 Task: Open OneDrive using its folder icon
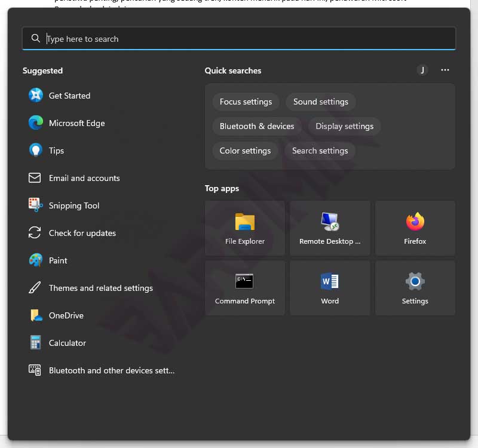click(x=36, y=315)
